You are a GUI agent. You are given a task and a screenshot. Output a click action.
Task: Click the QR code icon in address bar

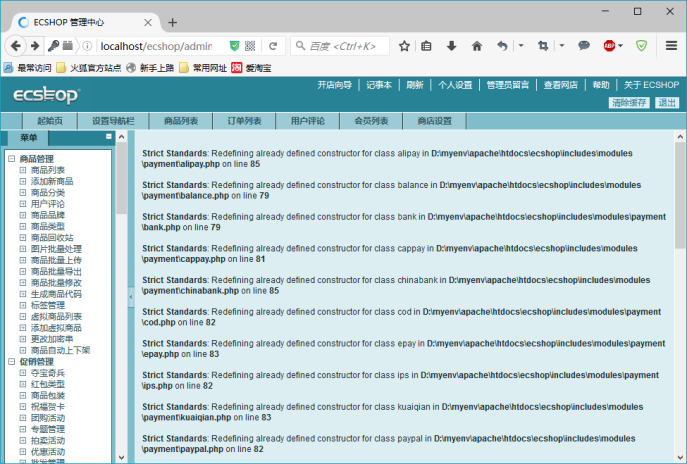[250, 46]
